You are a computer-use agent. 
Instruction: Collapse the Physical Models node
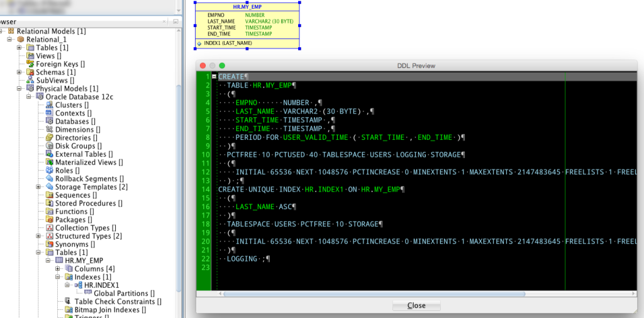pyautogui.click(x=19, y=88)
